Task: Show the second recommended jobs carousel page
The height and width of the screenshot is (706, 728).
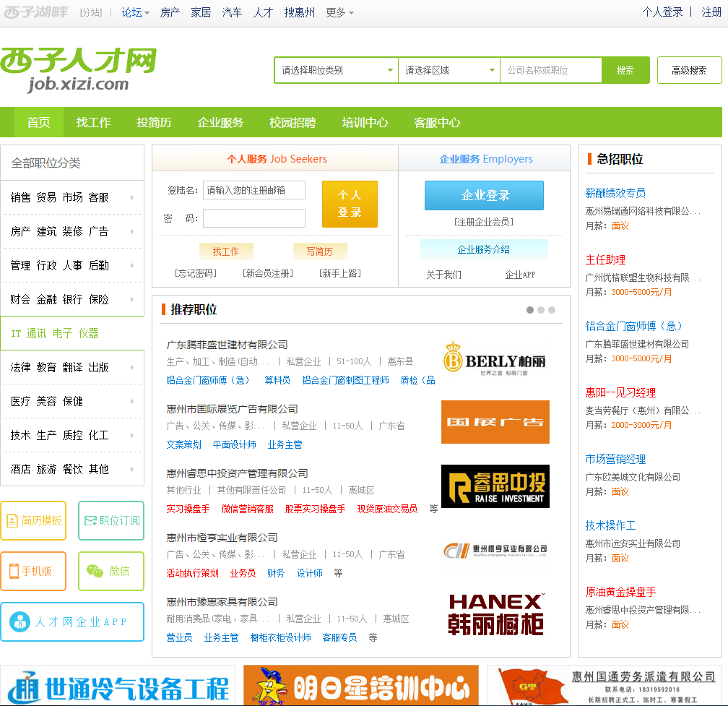Action: coord(541,310)
